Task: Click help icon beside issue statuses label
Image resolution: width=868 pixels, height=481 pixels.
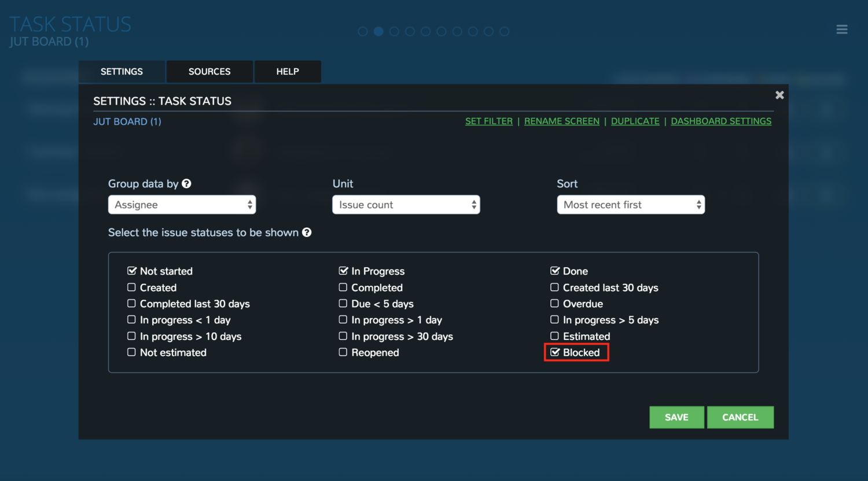Action: pos(307,232)
